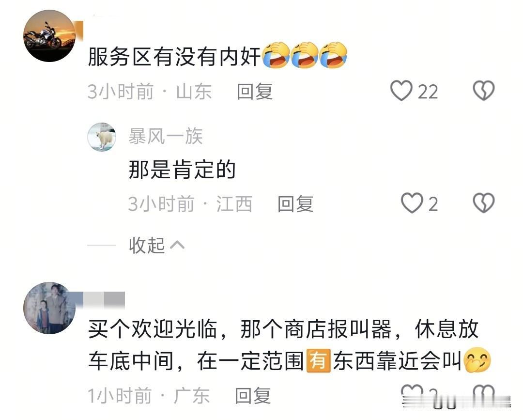
Task: Open the couple photo avatar profile
Action: [49, 308]
